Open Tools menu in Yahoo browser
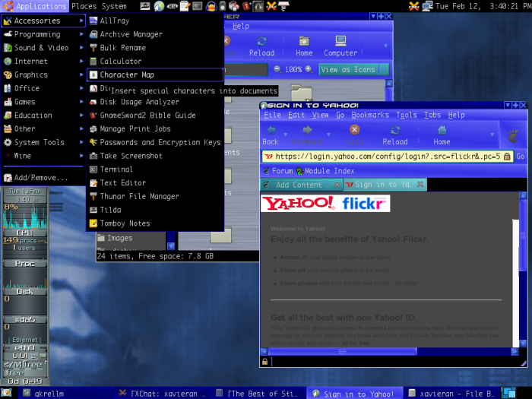The image size is (532, 399). tap(407, 116)
